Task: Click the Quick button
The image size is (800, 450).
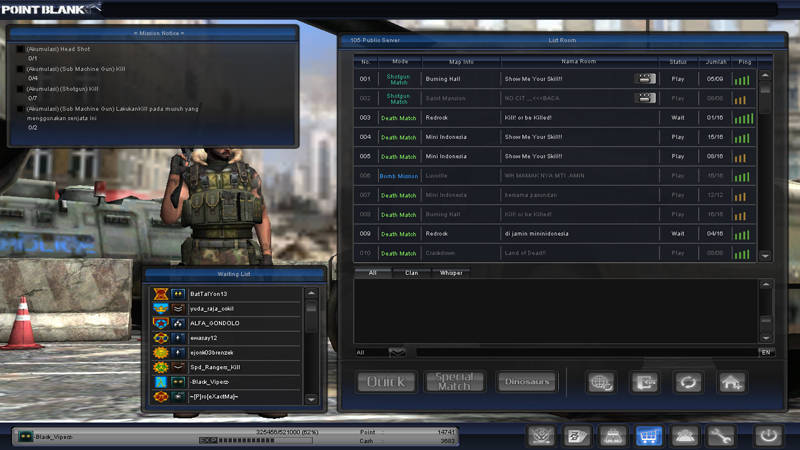Action: point(386,382)
